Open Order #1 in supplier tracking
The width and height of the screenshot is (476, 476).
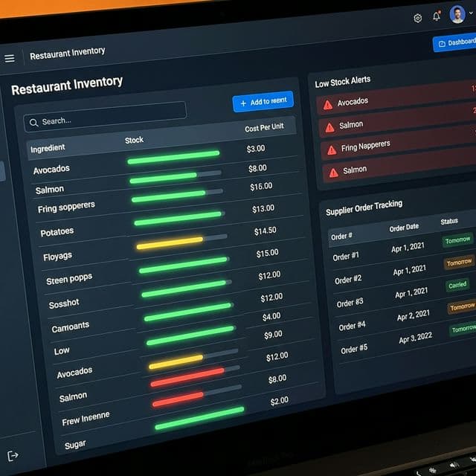pyautogui.click(x=346, y=257)
